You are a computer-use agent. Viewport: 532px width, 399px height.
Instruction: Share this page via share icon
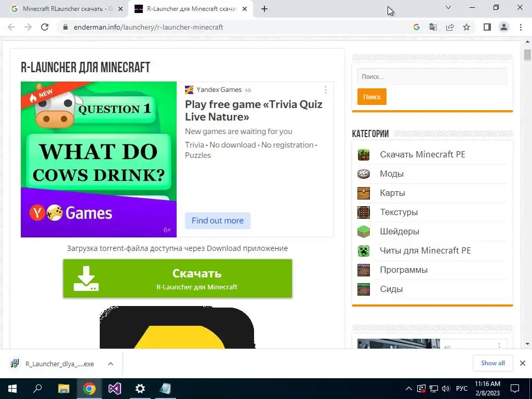pyautogui.click(x=450, y=27)
